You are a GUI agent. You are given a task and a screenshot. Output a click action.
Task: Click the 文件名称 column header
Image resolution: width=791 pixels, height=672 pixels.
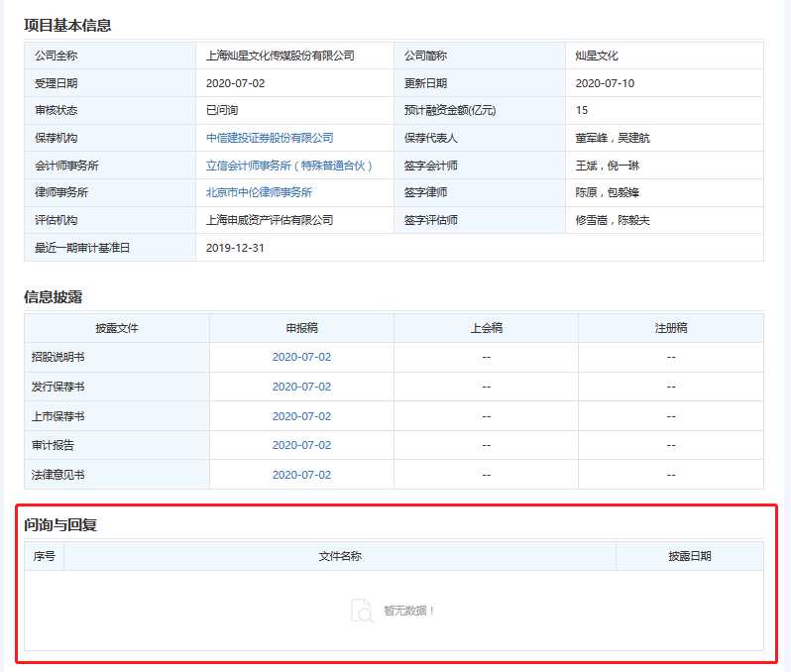[340, 556]
